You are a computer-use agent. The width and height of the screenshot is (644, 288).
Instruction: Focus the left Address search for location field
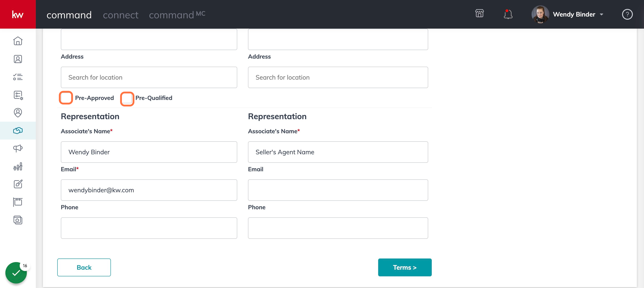click(x=149, y=77)
